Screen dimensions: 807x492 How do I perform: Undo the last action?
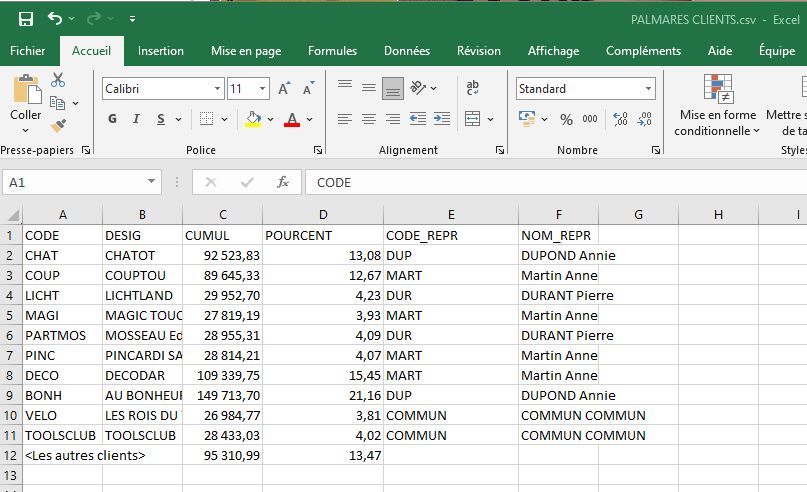[55, 19]
